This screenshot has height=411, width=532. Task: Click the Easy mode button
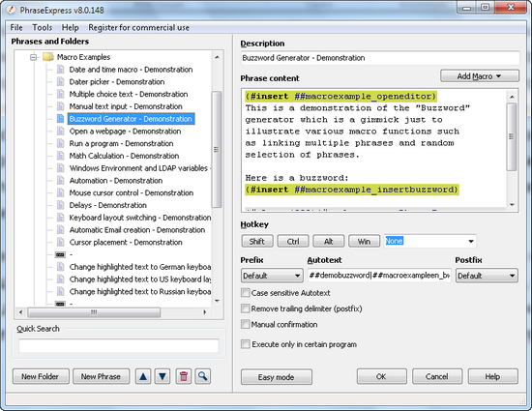(x=277, y=377)
